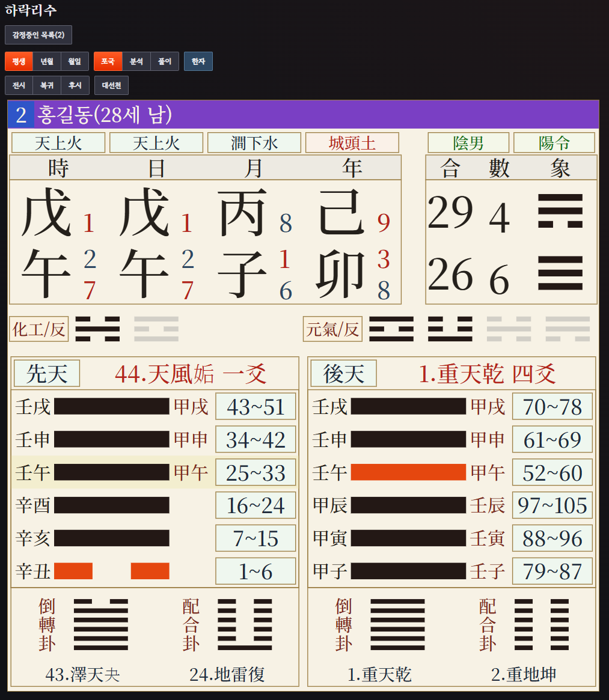Select the 25~33 age range
The width and height of the screenshot is (609, 700).
(x=256, y=472)
